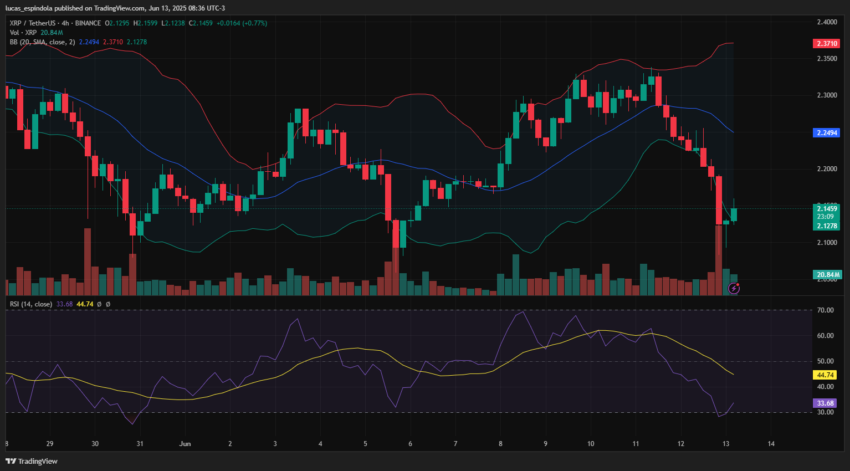
Task: Select the red 2.3710 upper band label
Action: coord(826,43)
